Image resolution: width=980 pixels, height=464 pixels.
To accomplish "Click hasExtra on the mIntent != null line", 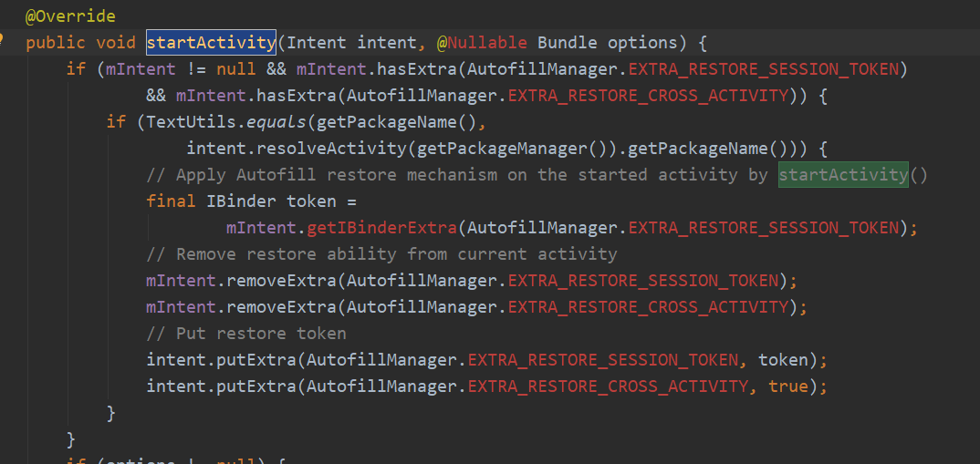I will (417, 69).
